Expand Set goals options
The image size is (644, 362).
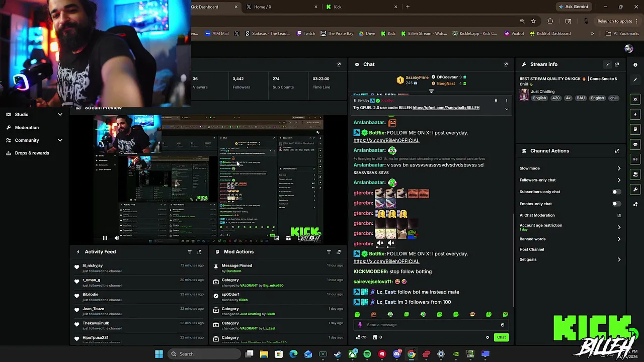click(x=619, y=259)
